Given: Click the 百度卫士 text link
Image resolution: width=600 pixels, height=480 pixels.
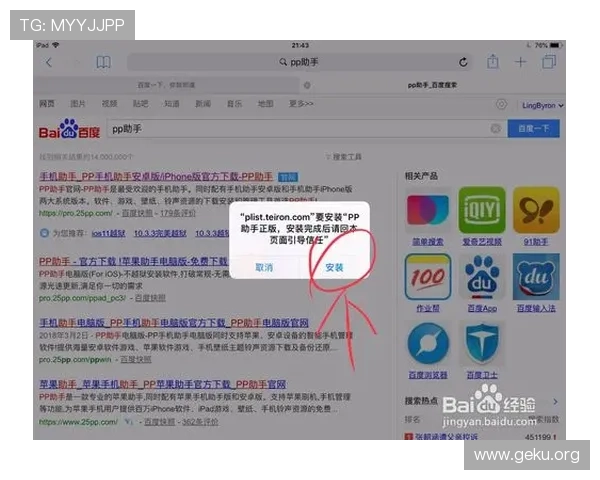Looking at the screenshot, I should [x=482, y=375].
